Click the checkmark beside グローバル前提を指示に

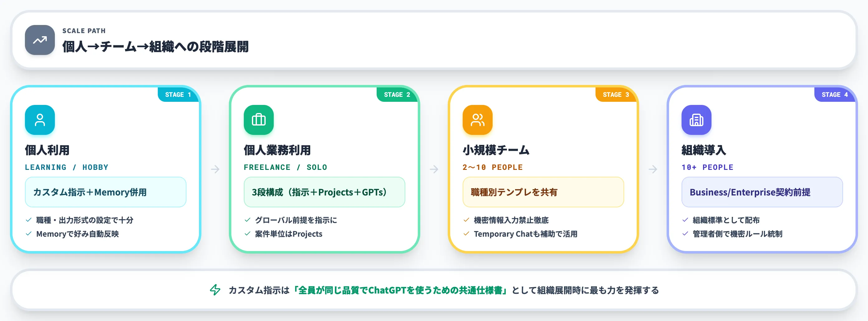coord(247,220)
